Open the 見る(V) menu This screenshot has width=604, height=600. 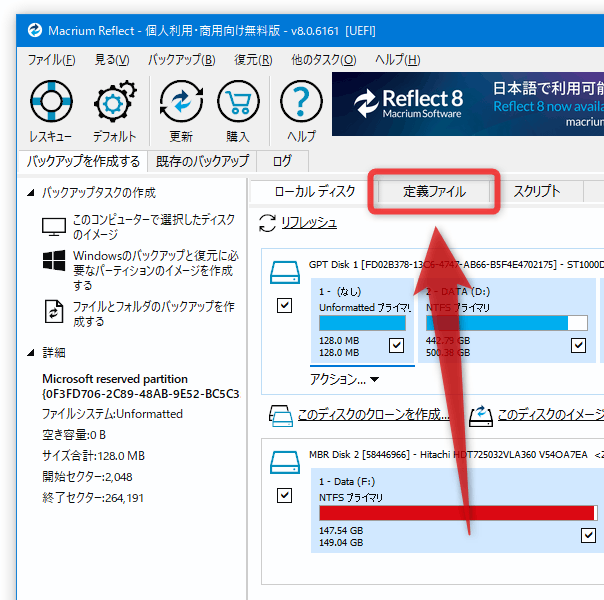[112, 60]
